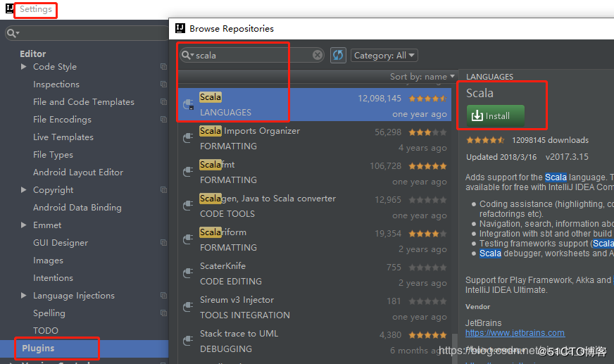Click the magnifier icon in plugin search
Screen dimensions: 614x364
pos(186,55)
